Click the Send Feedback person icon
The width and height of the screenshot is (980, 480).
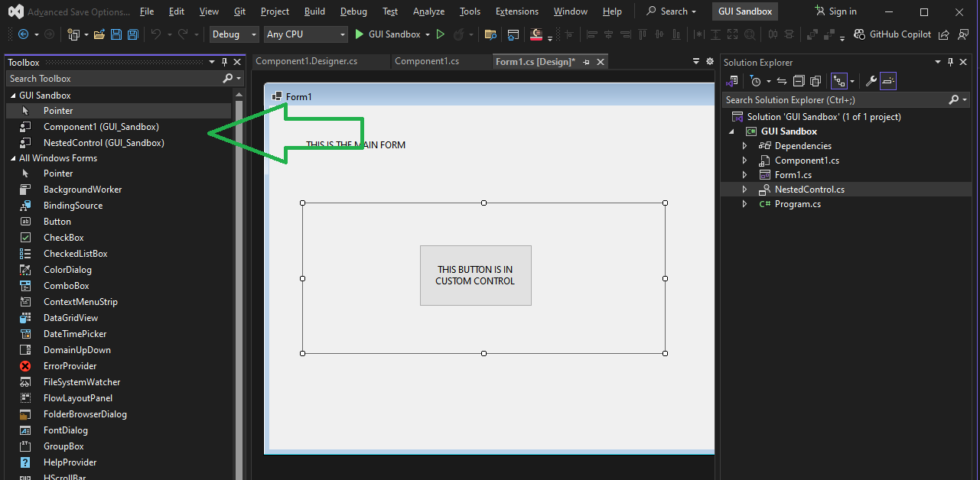pos(963,34)
